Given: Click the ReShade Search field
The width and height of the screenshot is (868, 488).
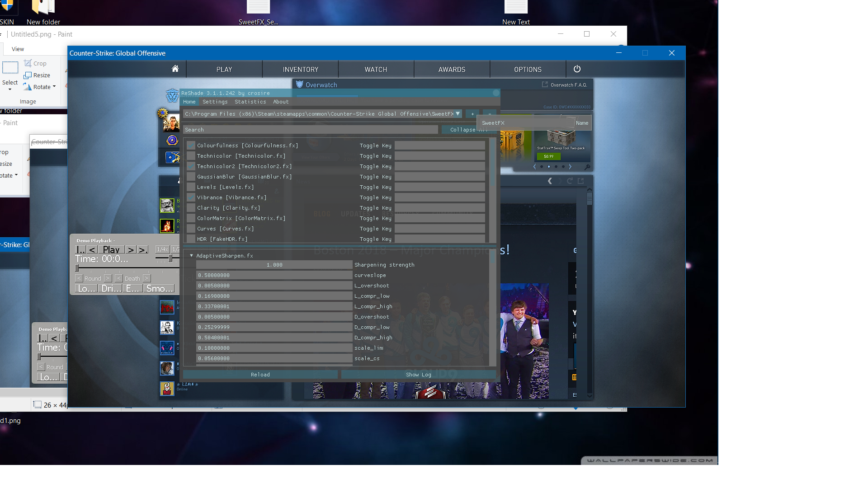Looking at the screenshot, I should click(x=310, y=130).
